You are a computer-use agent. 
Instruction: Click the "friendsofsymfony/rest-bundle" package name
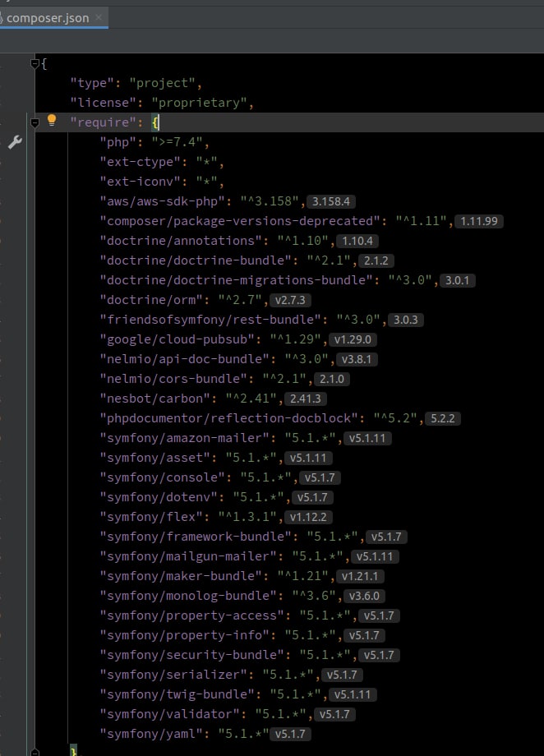[210, 320]
